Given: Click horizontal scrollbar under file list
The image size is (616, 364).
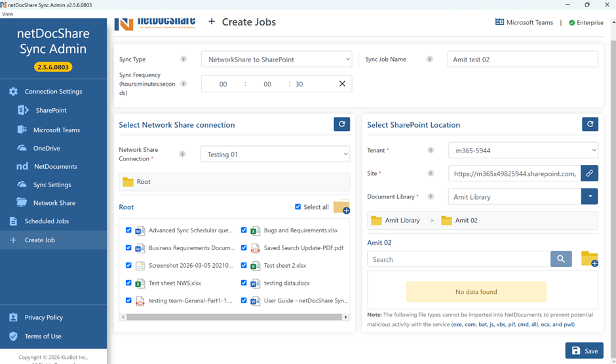Looking at the screenshot, I should tap(234, 317).
